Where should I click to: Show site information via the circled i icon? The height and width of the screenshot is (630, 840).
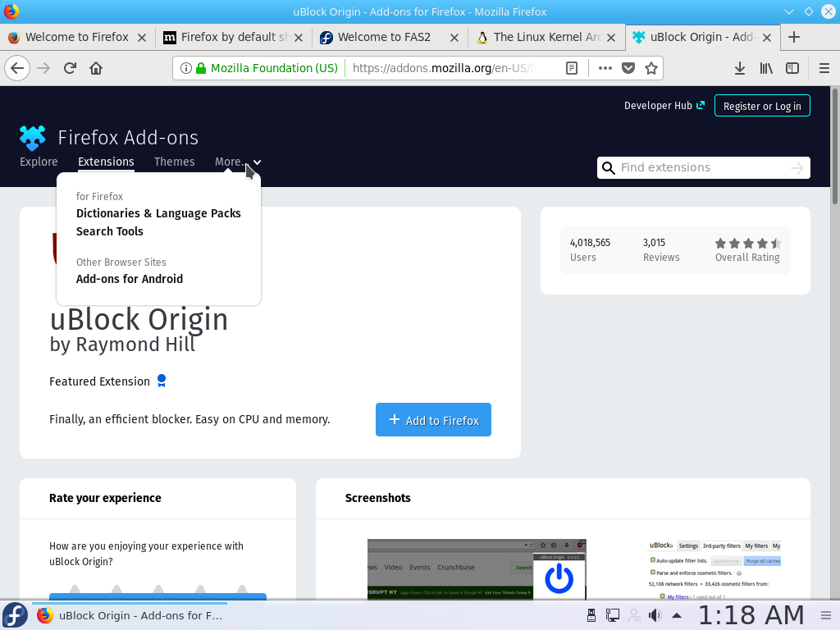coord(185,68)
